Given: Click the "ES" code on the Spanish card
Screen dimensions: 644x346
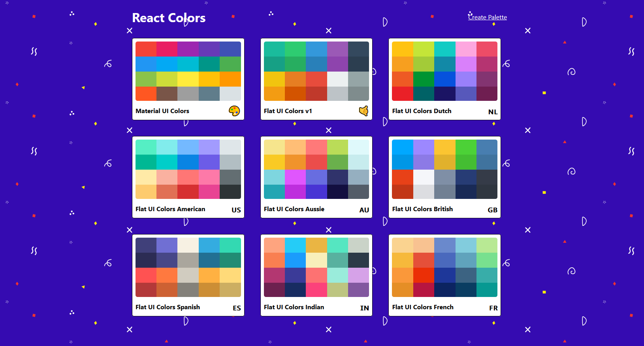Looking at the screenshot, I should (x=237, y=308).
